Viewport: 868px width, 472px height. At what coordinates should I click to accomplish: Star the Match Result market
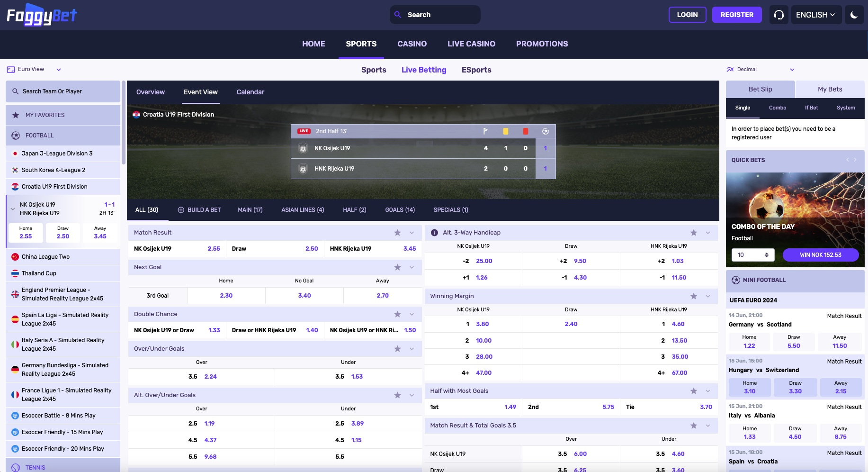tap(397, 232)
